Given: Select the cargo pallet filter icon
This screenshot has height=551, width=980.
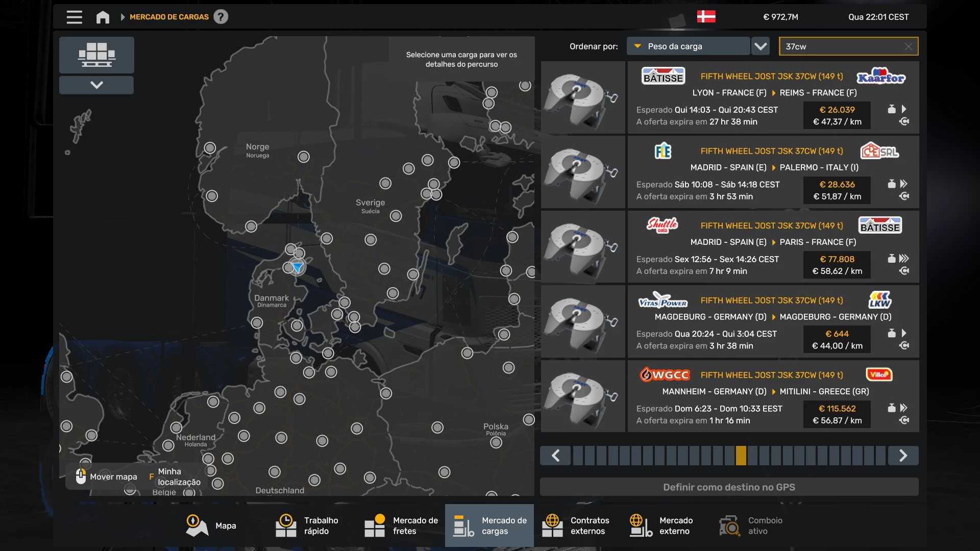Looking at the screenshot, I should click(x=96, y=55).
